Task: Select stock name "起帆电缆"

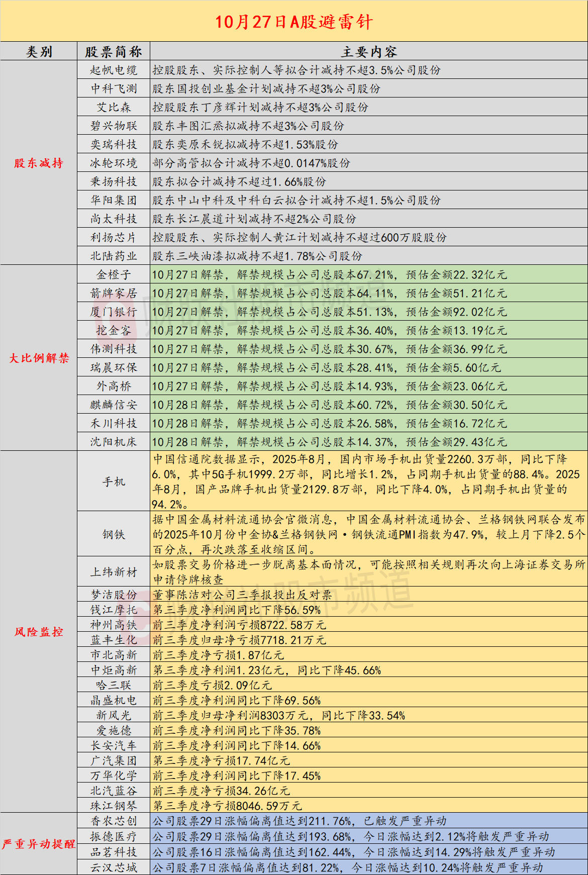Action: 114,70
